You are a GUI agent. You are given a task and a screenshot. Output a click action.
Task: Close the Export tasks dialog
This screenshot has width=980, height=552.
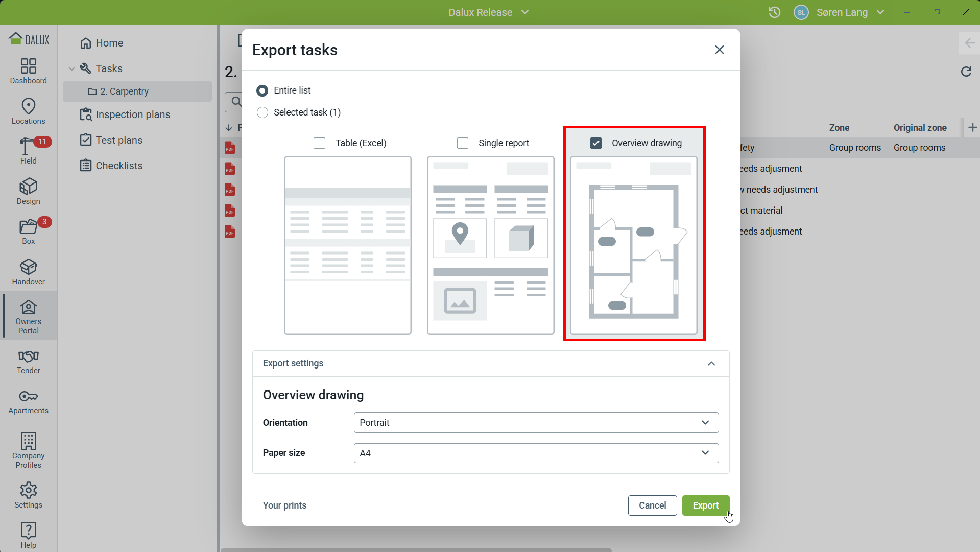pos(720,50)
